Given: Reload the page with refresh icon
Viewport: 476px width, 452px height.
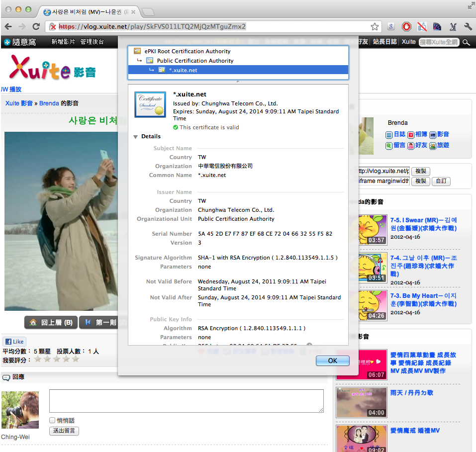Looking at the screenshot, I should [x=36, y=27].
